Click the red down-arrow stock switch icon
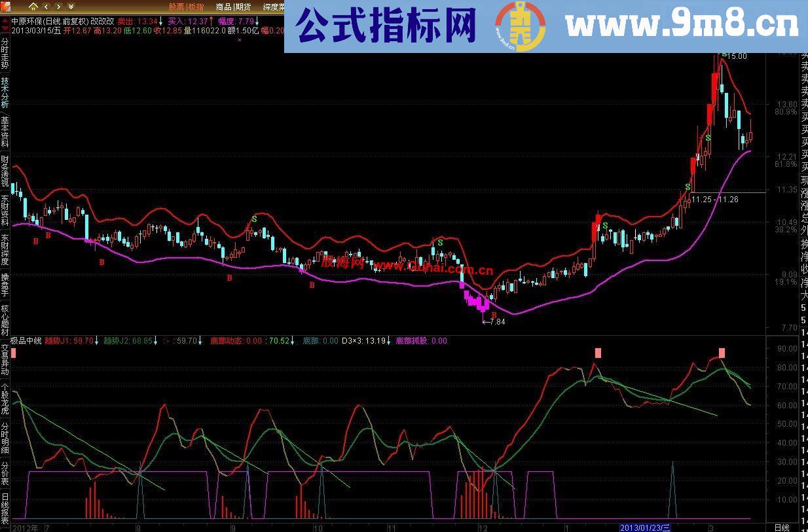The image size is (808, 532). (4, 27)
